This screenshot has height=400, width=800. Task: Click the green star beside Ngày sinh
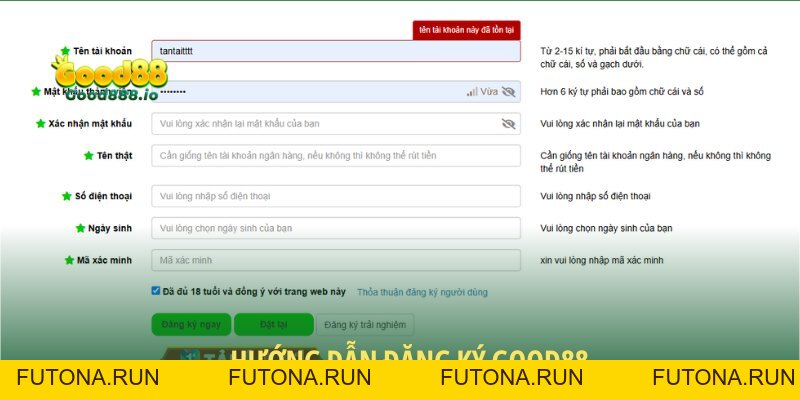pyautogui.click(x=80, y=228)
